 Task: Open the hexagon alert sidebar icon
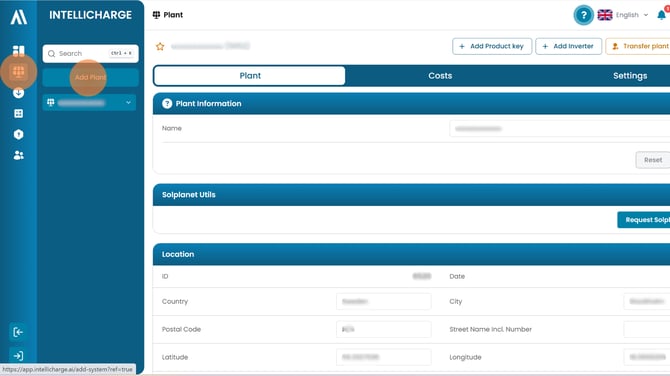pyautogui.click(x=18, y=135)
